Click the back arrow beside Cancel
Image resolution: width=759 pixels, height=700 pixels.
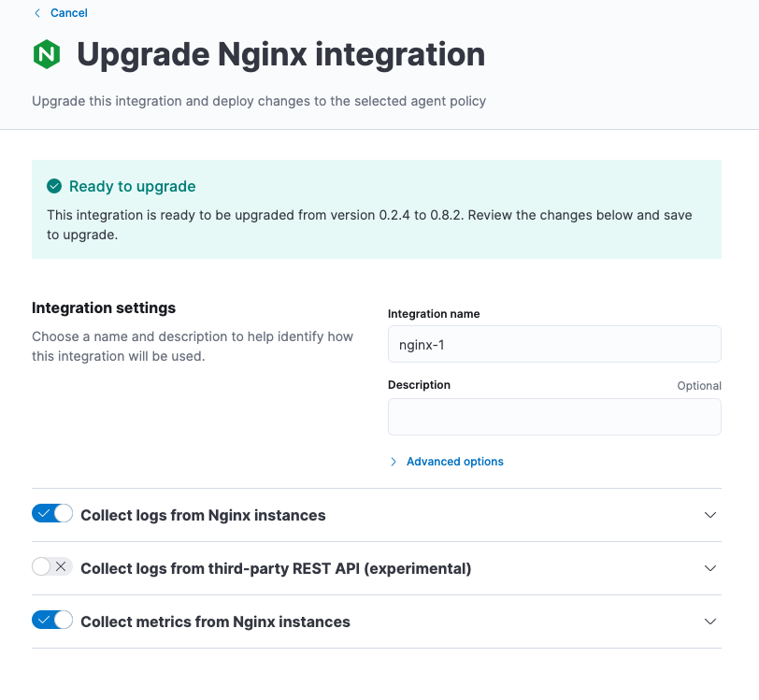pyautogui.click(x=37, y=13)
